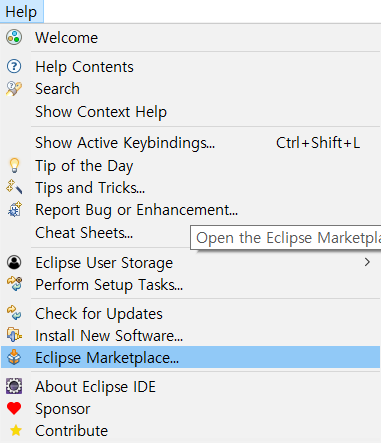Click the Open the Eclipse Marketplace tooltip
381x443 pixels.
pos(286,238)
